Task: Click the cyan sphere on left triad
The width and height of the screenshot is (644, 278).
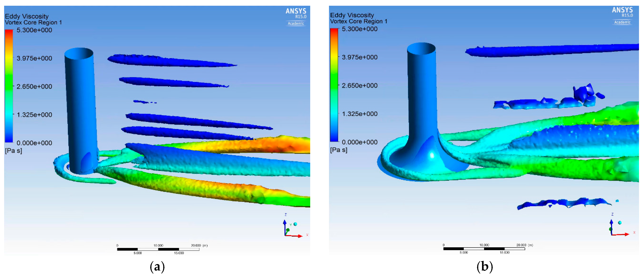Action: point(295,224)
